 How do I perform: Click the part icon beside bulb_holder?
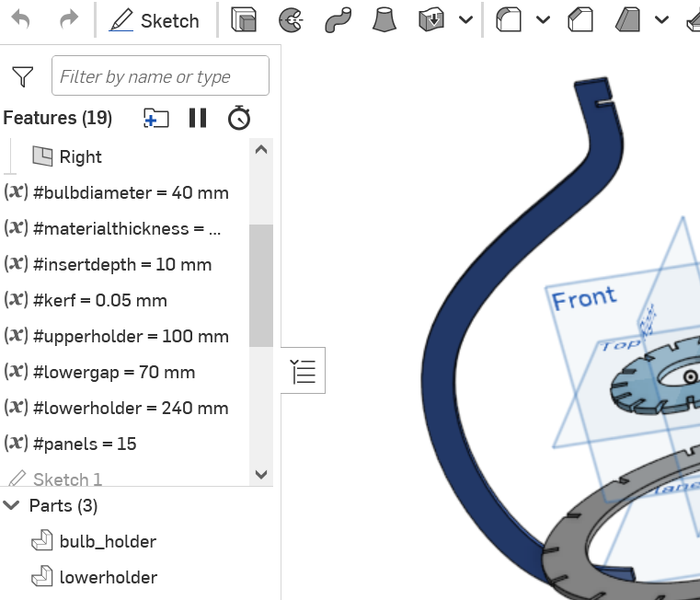(x=42, y=540)
